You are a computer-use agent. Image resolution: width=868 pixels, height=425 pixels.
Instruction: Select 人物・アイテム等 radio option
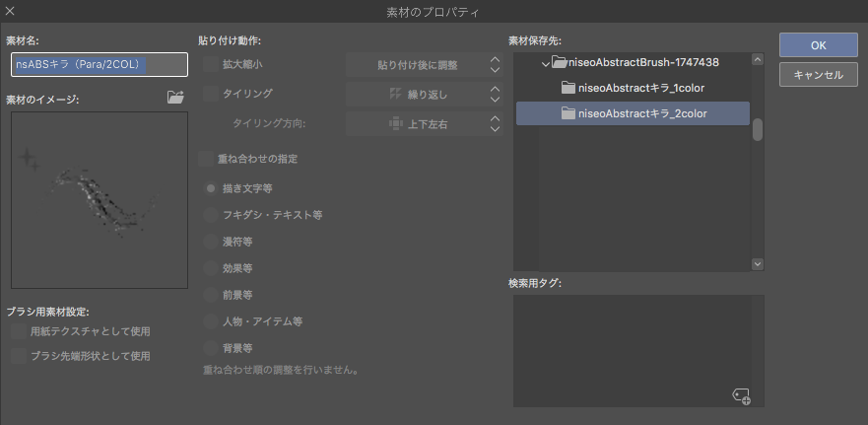pos(211,321)
